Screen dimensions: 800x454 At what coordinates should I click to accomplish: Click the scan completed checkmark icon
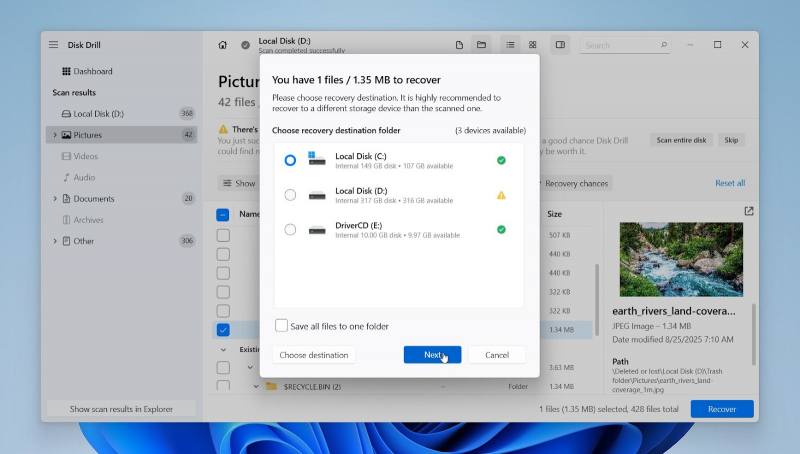coord(245,45)
